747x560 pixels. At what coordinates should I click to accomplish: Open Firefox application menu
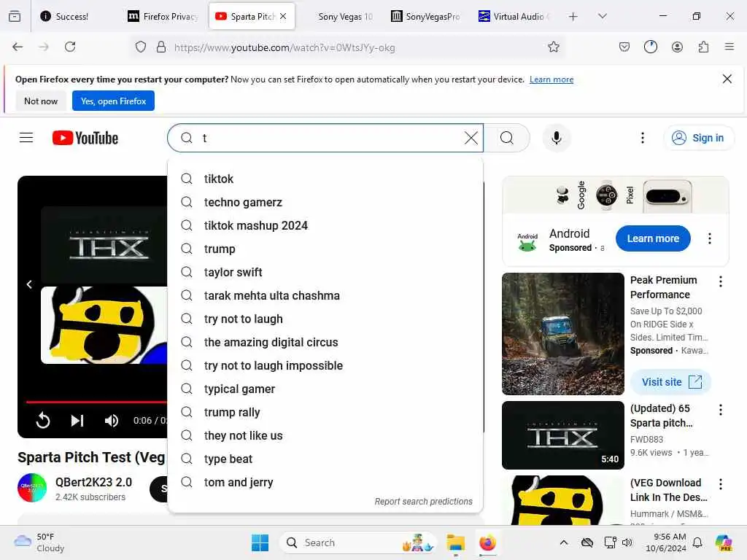point(729,47)
